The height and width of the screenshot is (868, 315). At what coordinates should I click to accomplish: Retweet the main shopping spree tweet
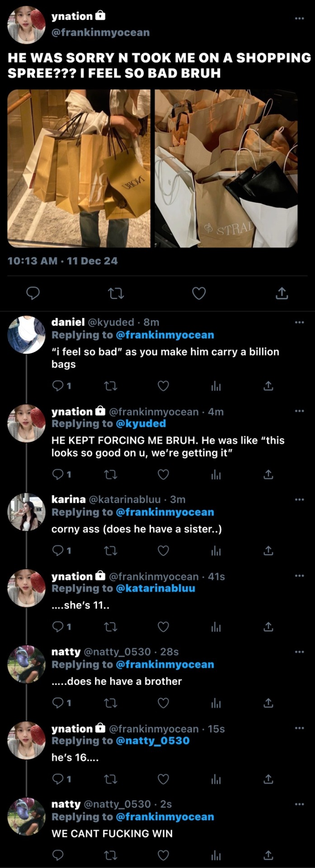click(x=116, y=293)
